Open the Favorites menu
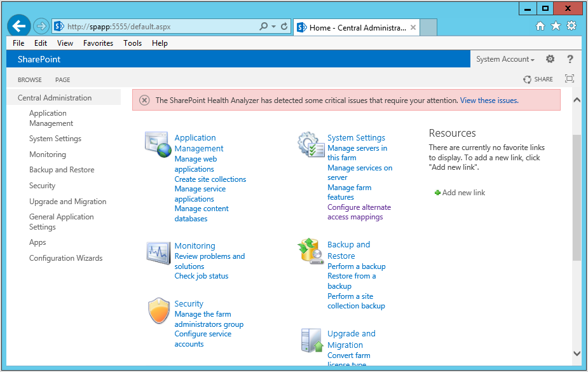588x372 pixels. click(98, 43)
